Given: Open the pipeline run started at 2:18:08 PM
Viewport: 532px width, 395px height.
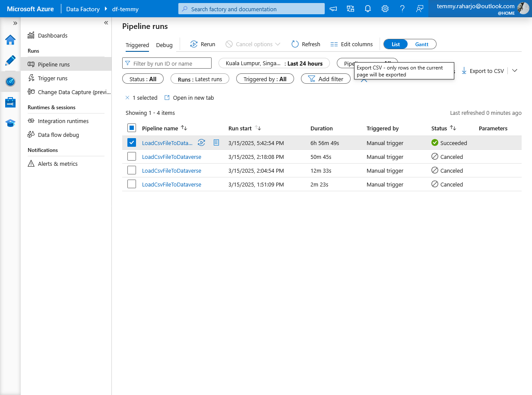Looking at the screenshot, I should tap(171, 157).
